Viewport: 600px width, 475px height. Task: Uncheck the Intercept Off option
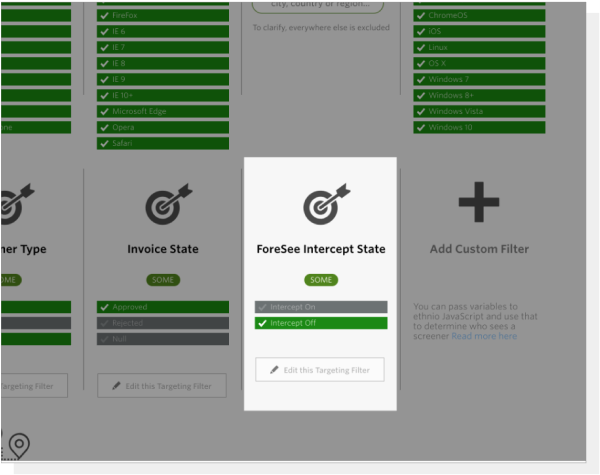(x=262, y=323)
